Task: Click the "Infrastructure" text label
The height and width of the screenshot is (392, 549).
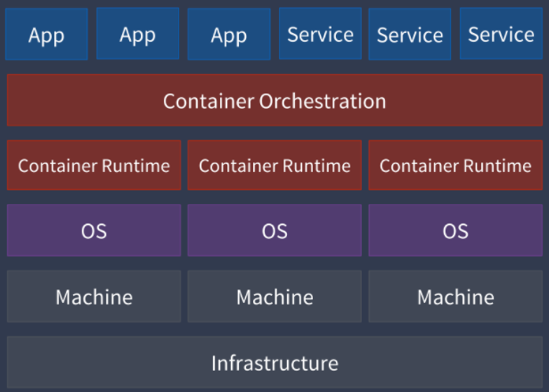Action: (x=274, y=363)
